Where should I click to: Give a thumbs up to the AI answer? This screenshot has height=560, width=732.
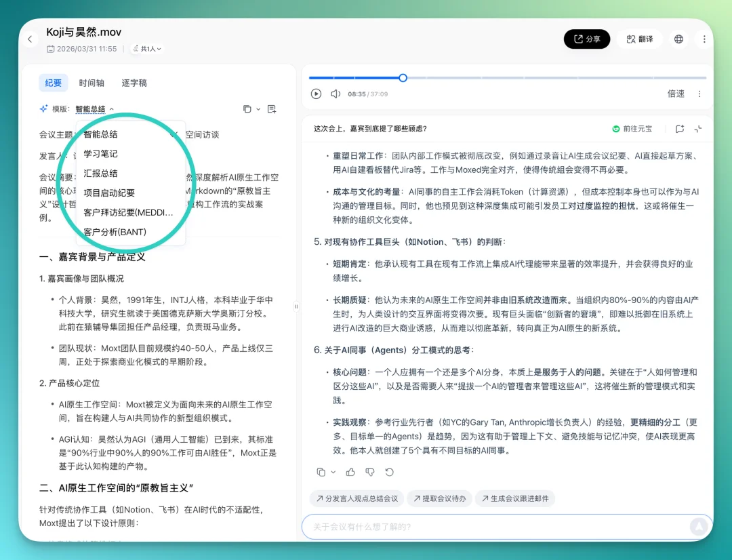[350, 472]
